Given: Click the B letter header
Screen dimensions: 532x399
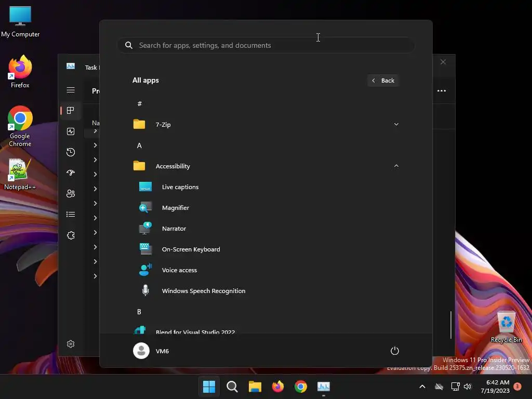Looking at the screenshot, I should tap(139, 312).
